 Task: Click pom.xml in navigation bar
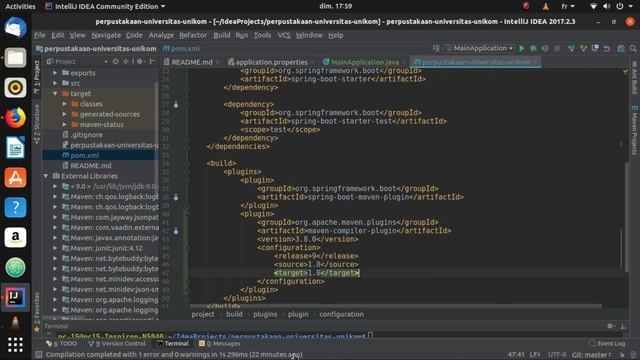pos(182,49)
